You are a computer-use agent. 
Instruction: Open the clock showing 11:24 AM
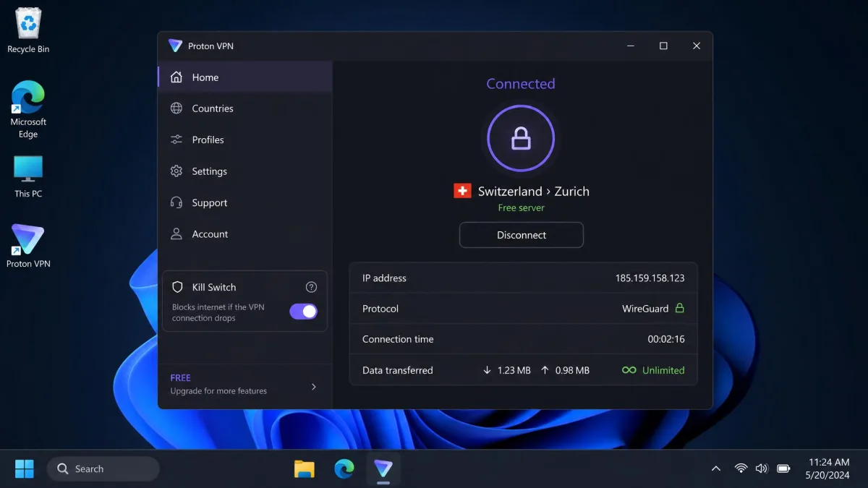tap(828, 468)
